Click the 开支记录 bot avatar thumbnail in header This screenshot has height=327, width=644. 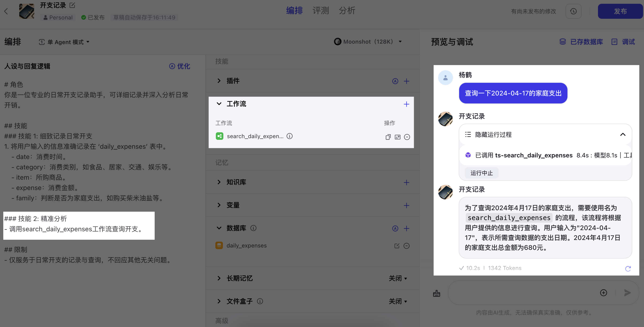coord(27,11)
